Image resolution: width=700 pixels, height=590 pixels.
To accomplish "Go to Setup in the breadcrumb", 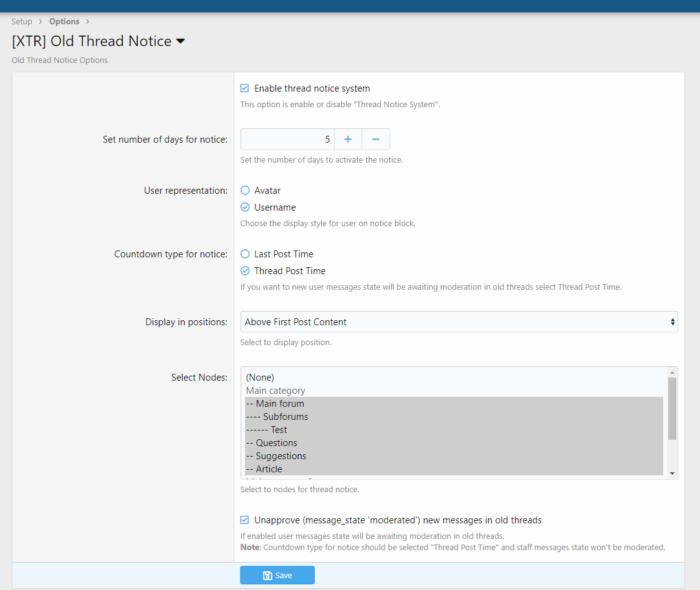I will (x=22, y=22).
